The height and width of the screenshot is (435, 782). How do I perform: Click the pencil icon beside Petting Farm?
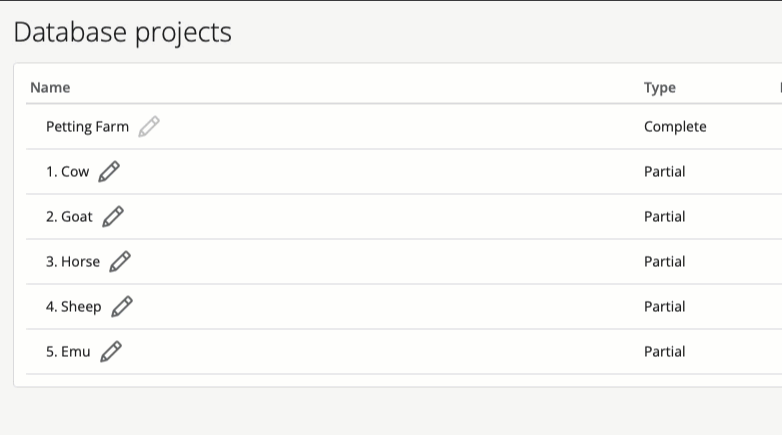tap(149, 127)
